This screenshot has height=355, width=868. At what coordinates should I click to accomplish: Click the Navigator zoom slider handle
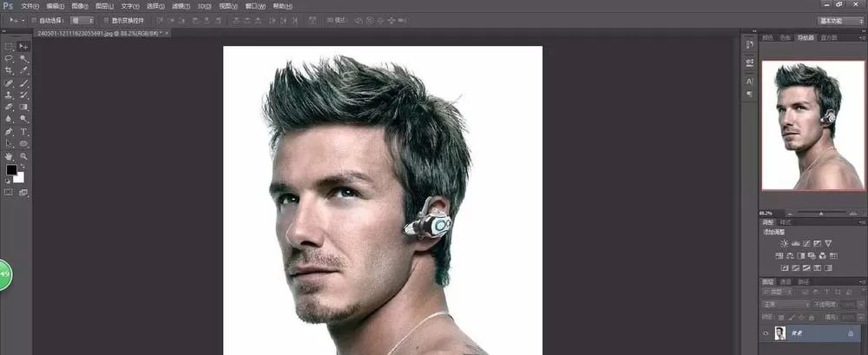tap(821, 213)
